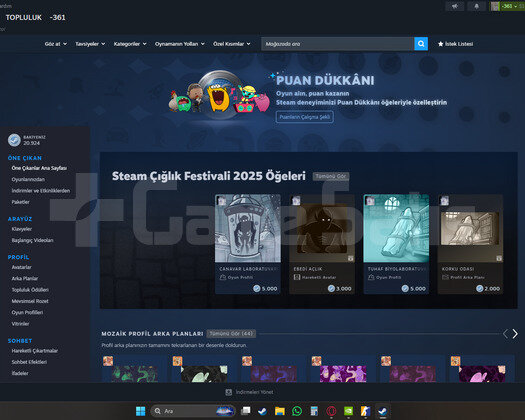
Task: Open İfadeler in the sidebar
Action: coord(20,373)
